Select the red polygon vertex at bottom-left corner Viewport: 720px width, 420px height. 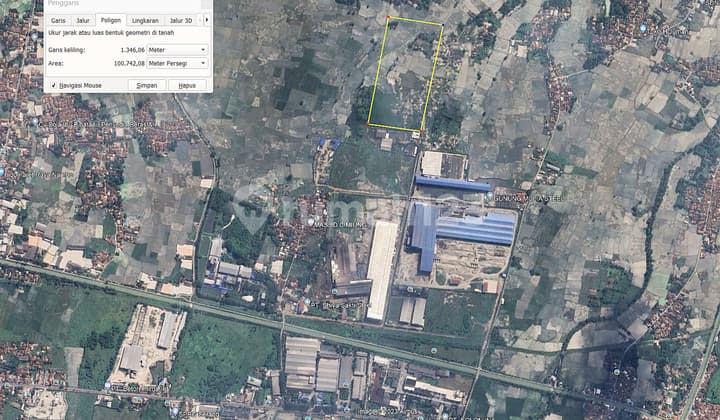tap(367, 124)
